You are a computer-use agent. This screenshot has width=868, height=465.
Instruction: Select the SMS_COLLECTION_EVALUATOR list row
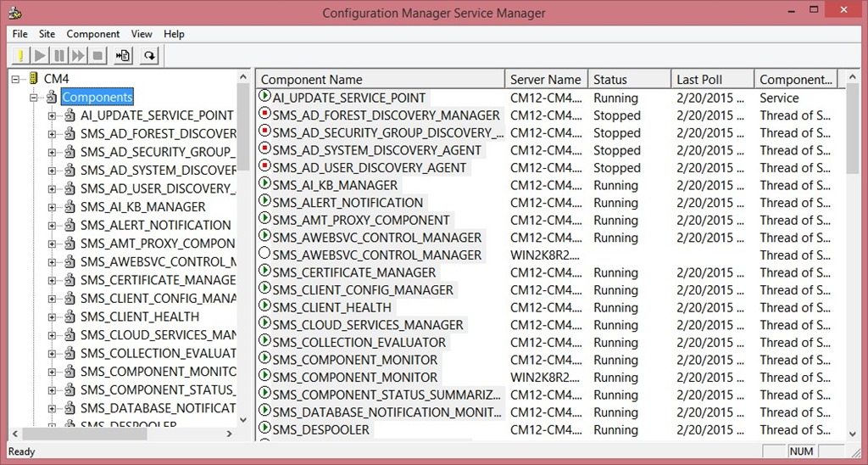point(551,343)
